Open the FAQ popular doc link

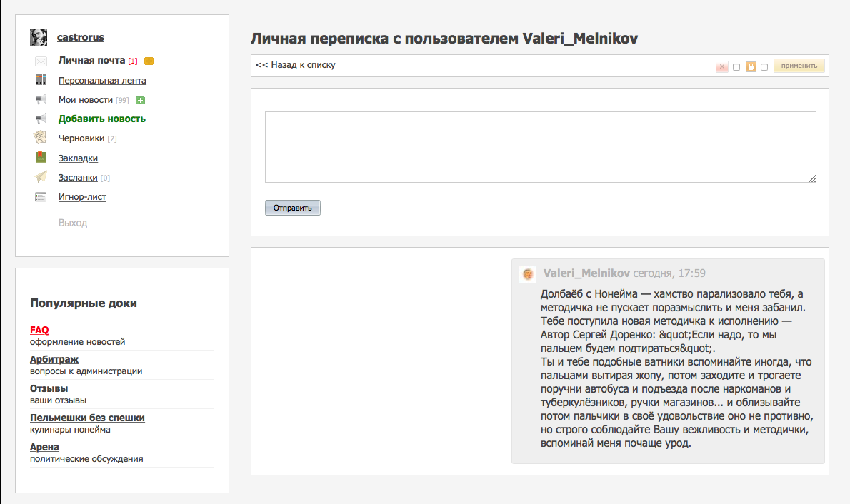click(39, 330)
